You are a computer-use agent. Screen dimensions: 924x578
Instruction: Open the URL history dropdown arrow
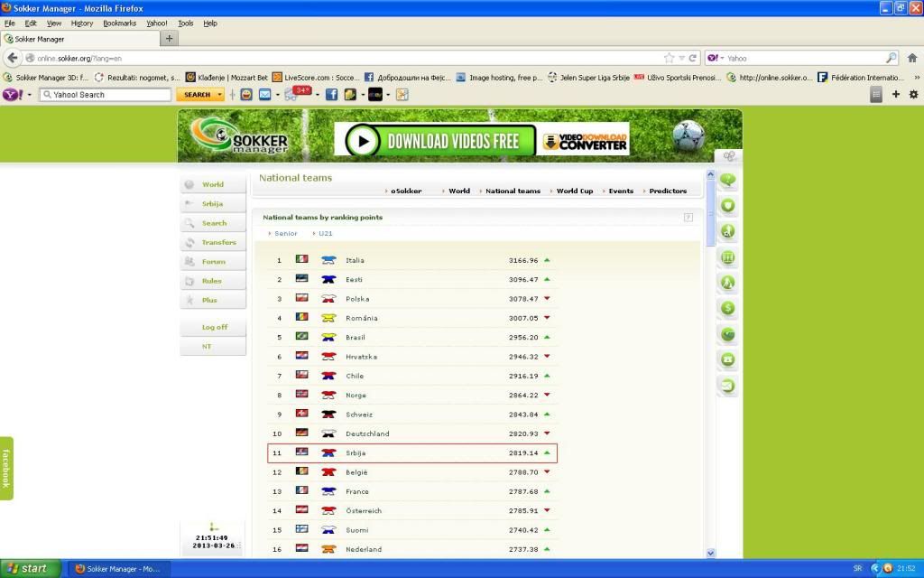click(x=682, y=58)
